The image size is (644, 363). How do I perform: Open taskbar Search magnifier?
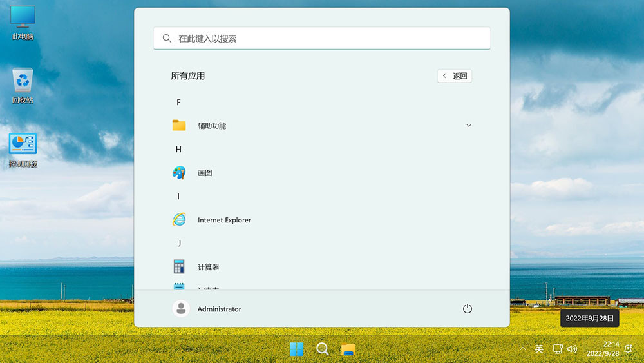pos(323,349)
